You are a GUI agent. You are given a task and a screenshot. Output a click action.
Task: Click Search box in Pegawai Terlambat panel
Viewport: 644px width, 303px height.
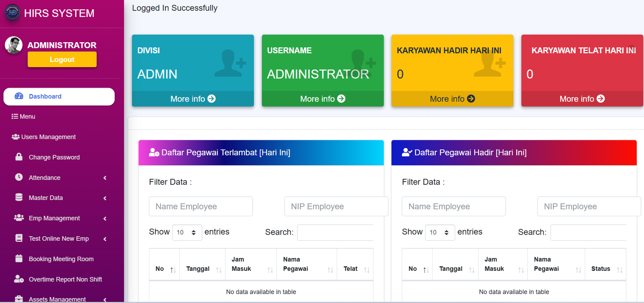[335, 233]
